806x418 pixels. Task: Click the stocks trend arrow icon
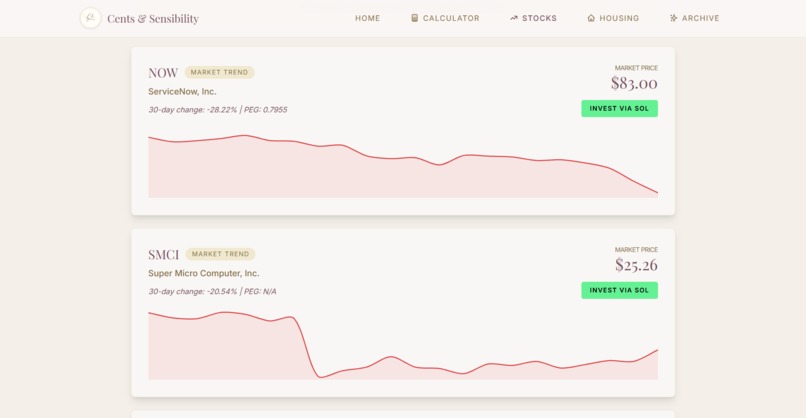tap(514, 18)
